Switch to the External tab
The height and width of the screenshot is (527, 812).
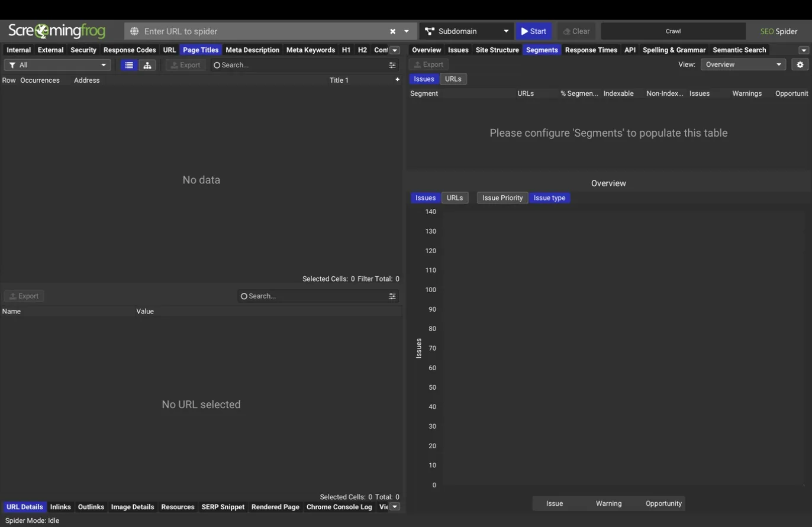click(50, 50)
